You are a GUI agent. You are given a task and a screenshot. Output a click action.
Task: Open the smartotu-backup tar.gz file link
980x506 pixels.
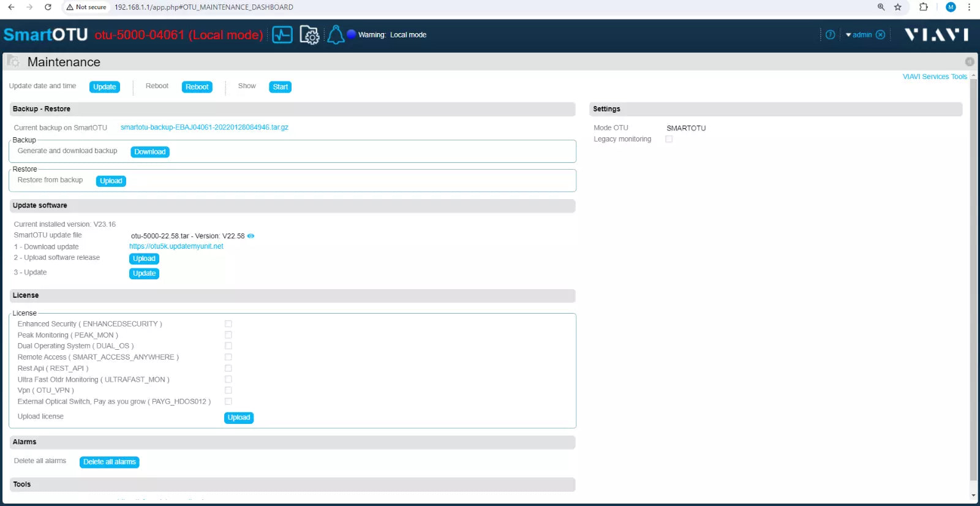pyautogui.click(x=205, y=127)
